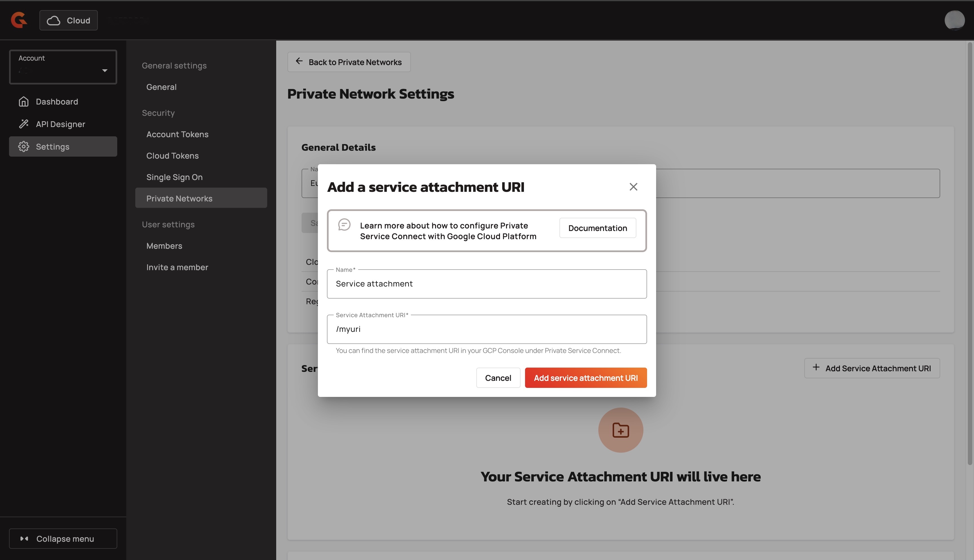Viewport: 974px width, 560px height.
Task: Close the service attachment dialog
Action: click(x=633, y=187)
